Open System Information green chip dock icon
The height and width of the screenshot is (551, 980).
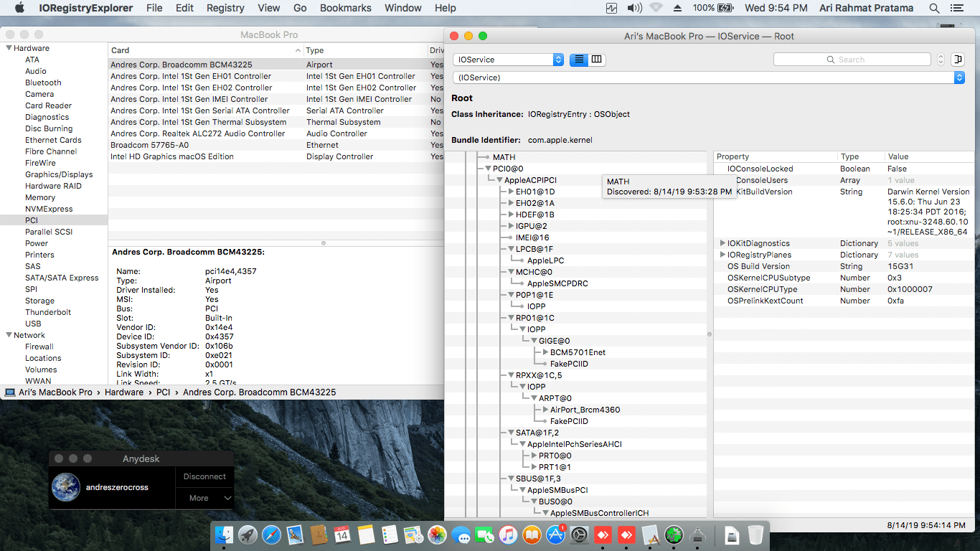click(x=673, y=534)
